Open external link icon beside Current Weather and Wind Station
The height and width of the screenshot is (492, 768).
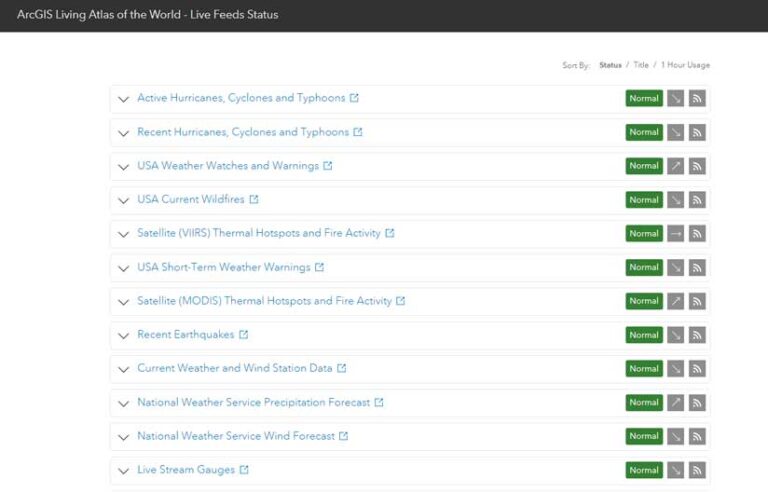point(341,368)
